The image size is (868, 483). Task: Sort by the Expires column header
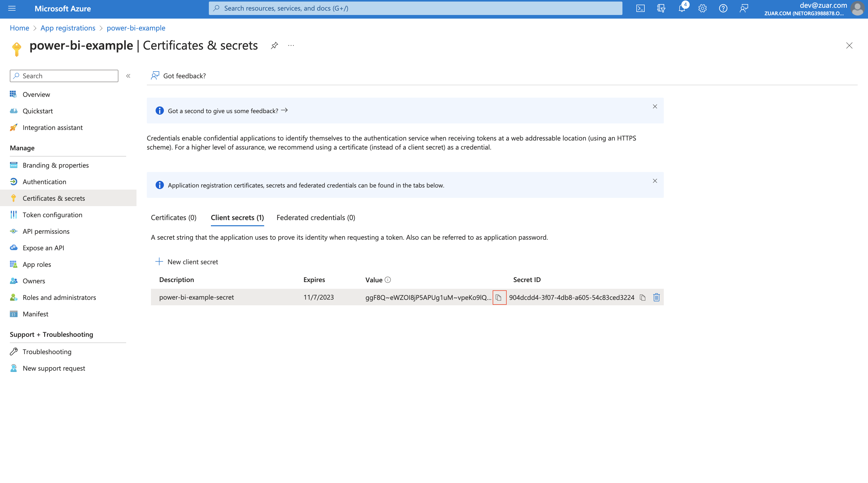314,280
